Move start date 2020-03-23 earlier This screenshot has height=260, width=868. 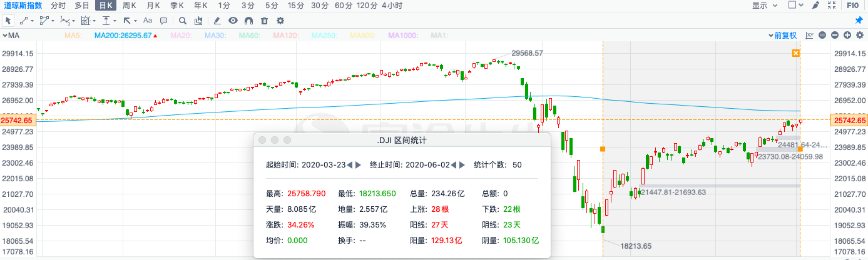coord(350,165)
